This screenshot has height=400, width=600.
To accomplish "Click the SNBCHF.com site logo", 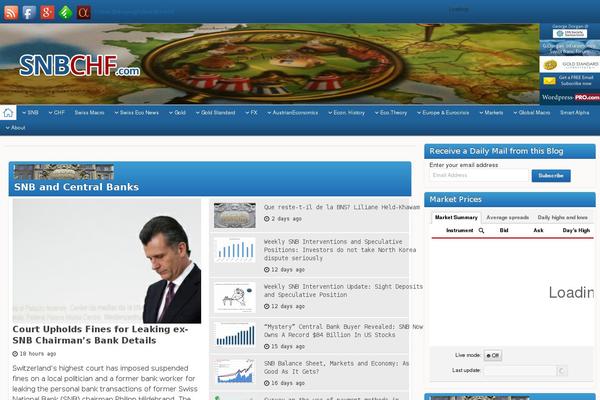I will pyautogui.click(x=80, y=66).
